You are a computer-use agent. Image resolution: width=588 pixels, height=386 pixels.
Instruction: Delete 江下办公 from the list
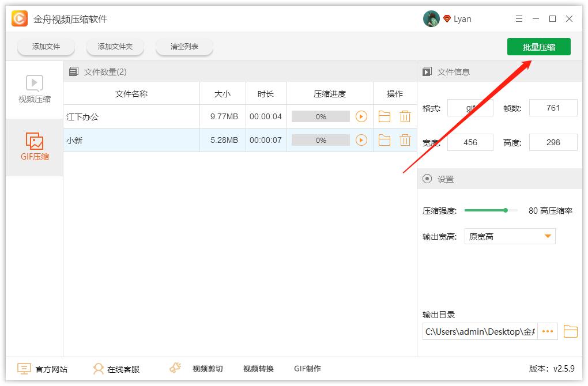[x=405, y=117]
